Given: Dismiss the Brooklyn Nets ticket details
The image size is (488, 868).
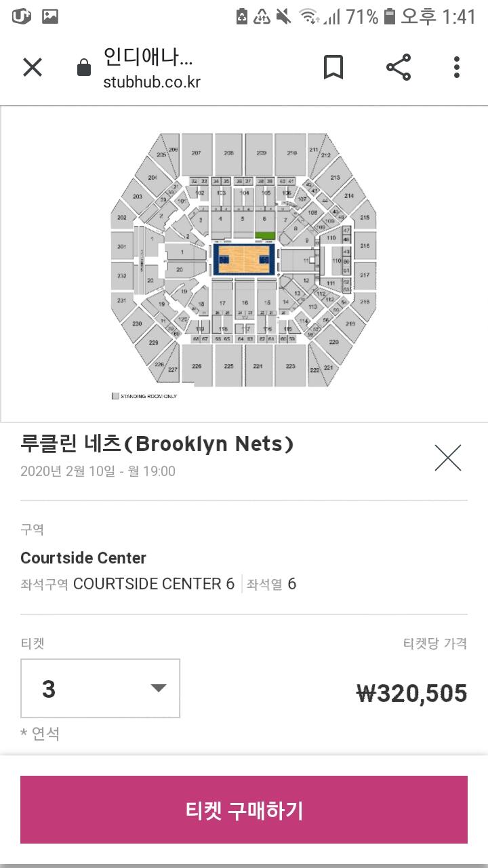Looking at the screenshot, I should coord(447,458).
